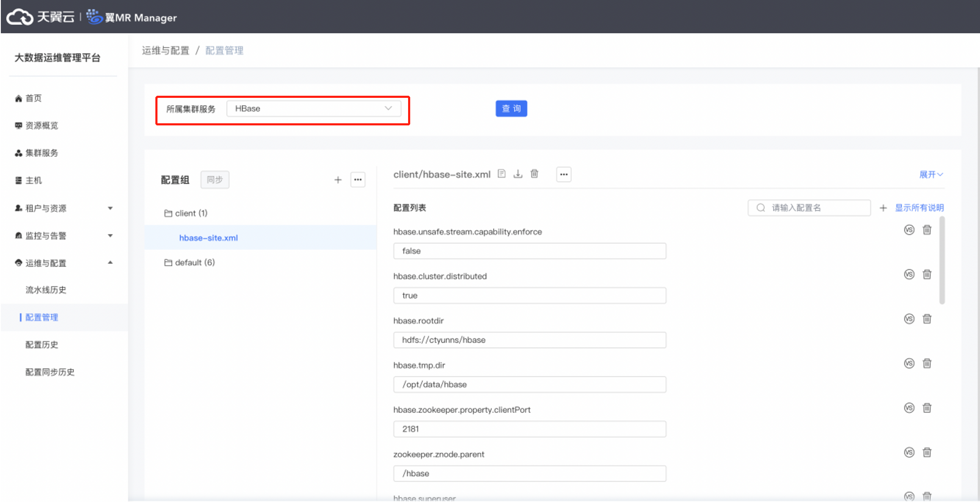
Task: Delete the hbase.tmp.dir configuration entry
Action: (x=927, y=363)
